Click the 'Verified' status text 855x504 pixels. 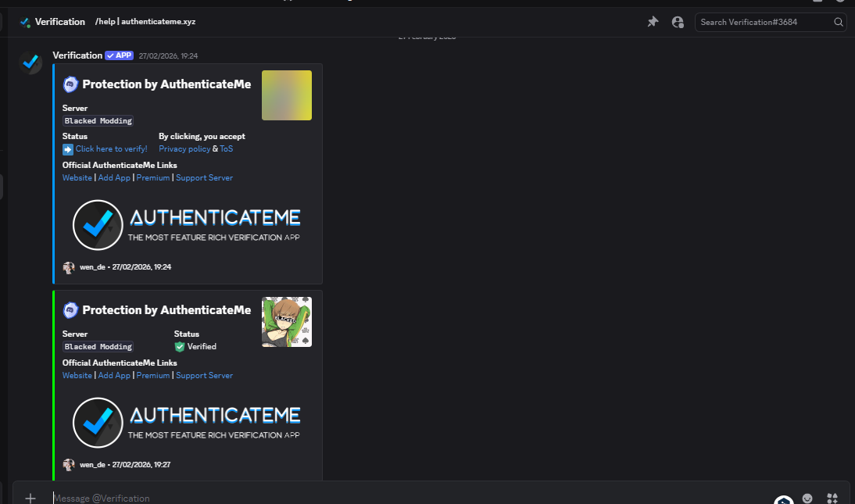pyautogui.click(x=202, y=347)
